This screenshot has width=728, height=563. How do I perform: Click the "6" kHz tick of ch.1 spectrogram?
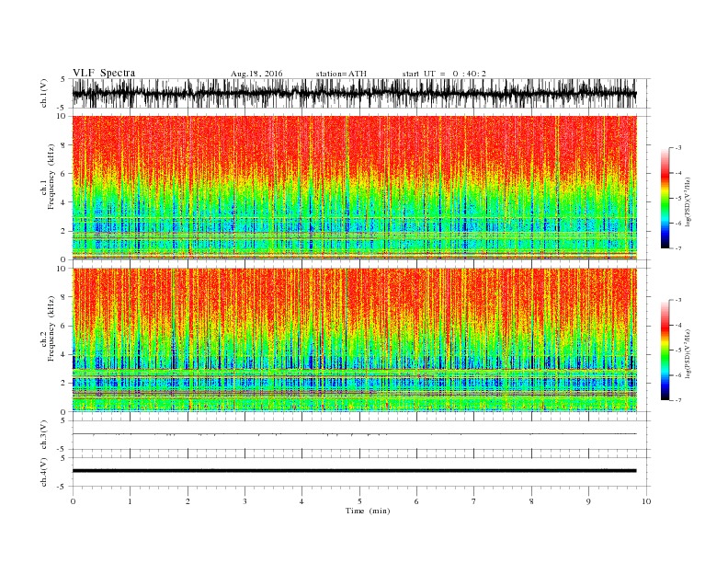click(63, 174)
